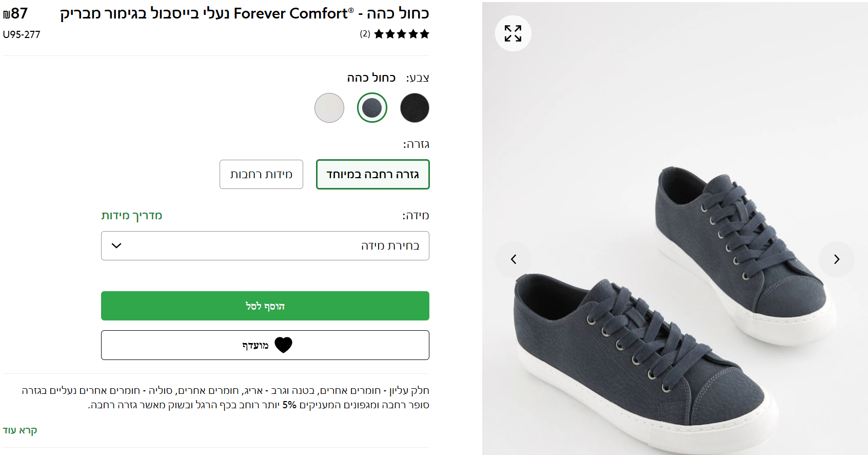This screenshot has width=868, height=455.
Task: Click the product code U95-277
Action: tap(22, 34)
